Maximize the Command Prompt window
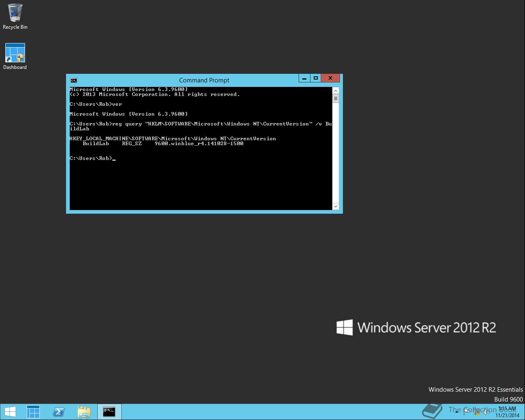 pyautogui.click(x=315, y=78)
